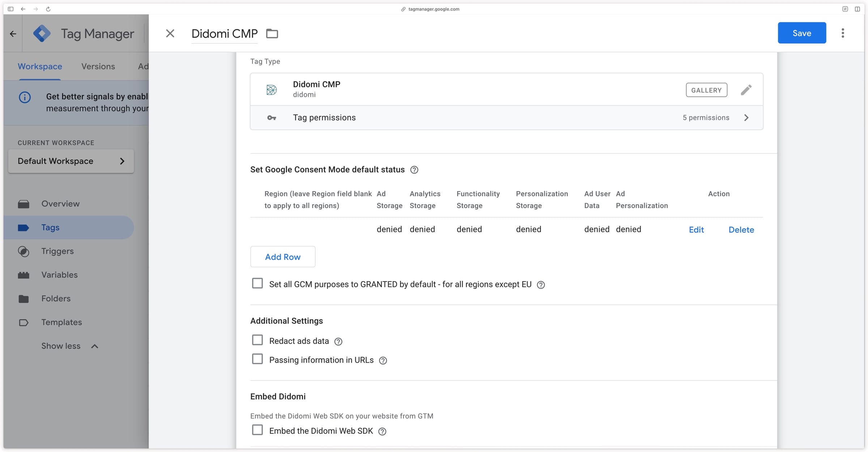Image resolution: width=868 pixels, height=452 pixels.
Task: Click the Save button
Action: click(802, 33)
